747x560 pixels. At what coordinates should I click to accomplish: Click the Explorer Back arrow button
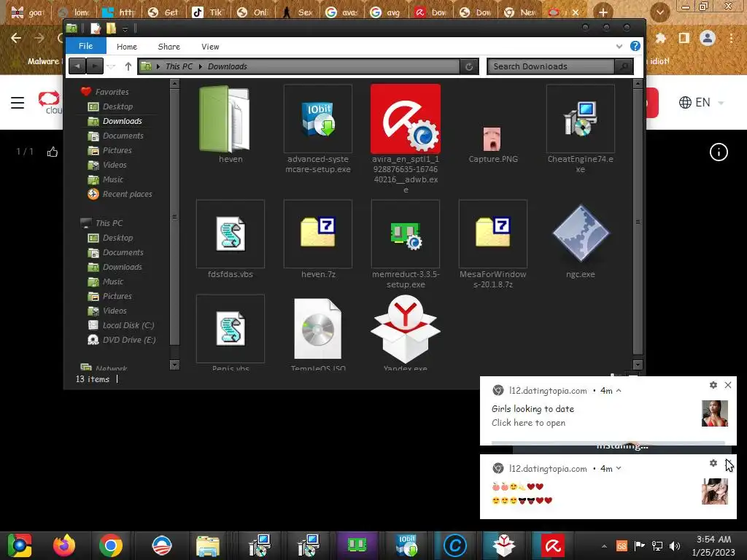(77, 66)
